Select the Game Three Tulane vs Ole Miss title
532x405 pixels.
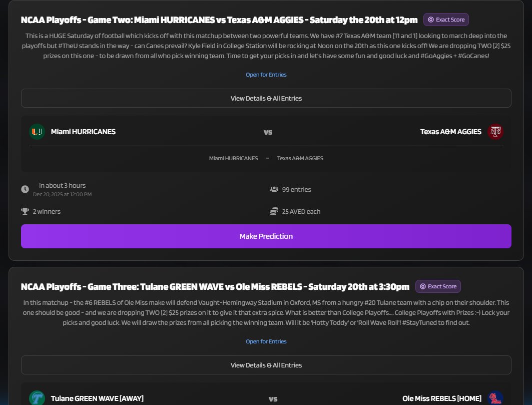tap(215, 286)
